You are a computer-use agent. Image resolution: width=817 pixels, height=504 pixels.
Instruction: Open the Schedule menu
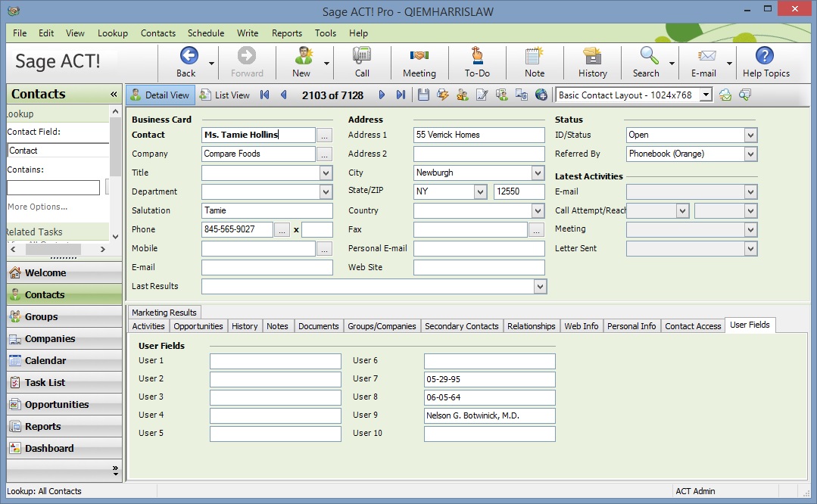pyautogui.click(x=206, y=33)
